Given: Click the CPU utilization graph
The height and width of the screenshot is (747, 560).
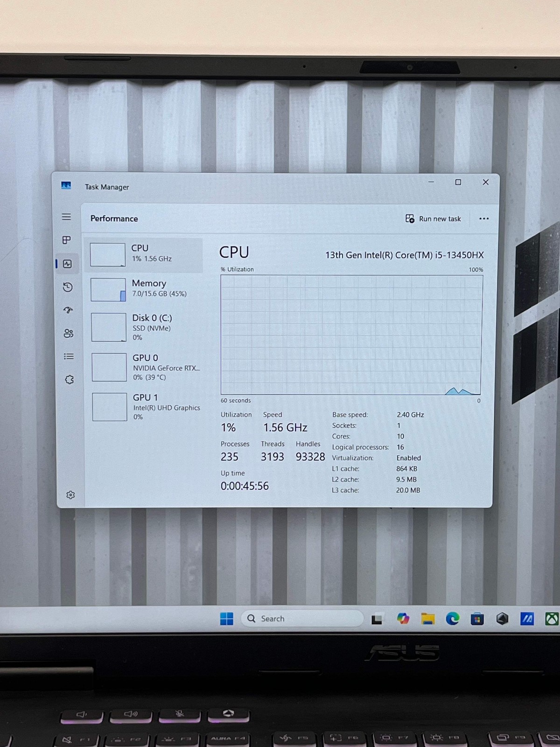Looking at the screenshot, I should coord(351,335).
